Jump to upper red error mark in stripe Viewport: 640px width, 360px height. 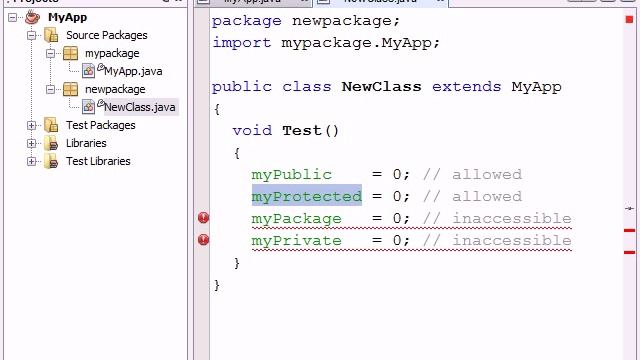pos(629,231)
